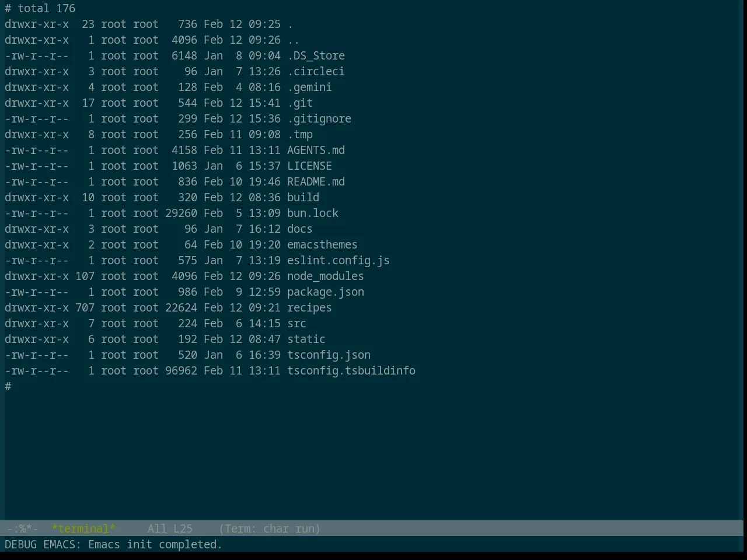Select the AGENTS.md file name

pyautogui.click(x=316, y=150)
